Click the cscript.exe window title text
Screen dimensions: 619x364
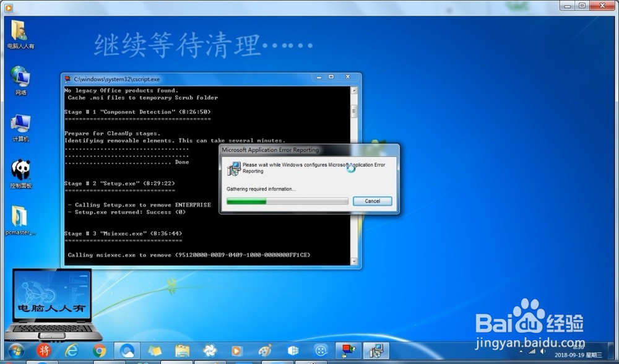coord(117,79)
